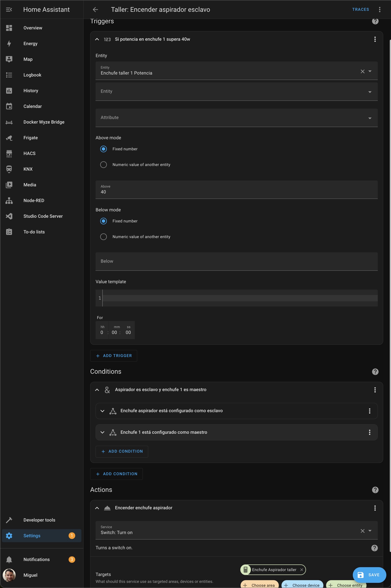Open the Attribute dropdown
The image size is (391, 588).
point(236,118)
